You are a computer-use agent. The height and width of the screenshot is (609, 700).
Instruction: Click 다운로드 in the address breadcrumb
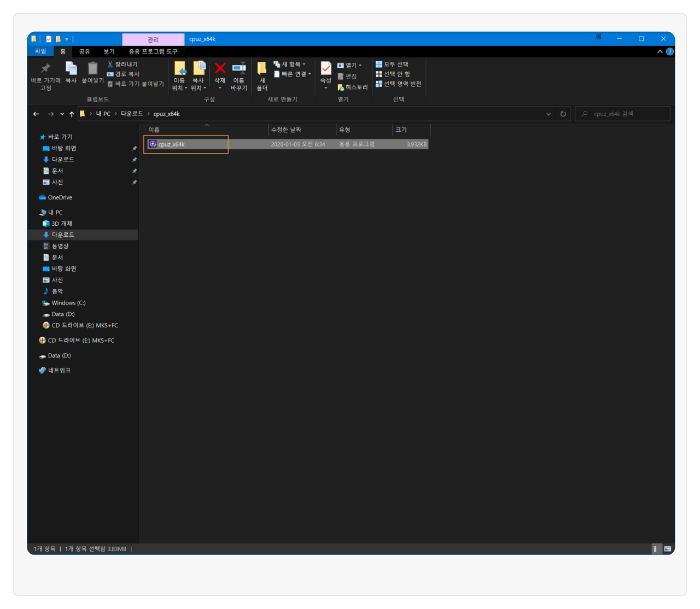pos(132,114)
